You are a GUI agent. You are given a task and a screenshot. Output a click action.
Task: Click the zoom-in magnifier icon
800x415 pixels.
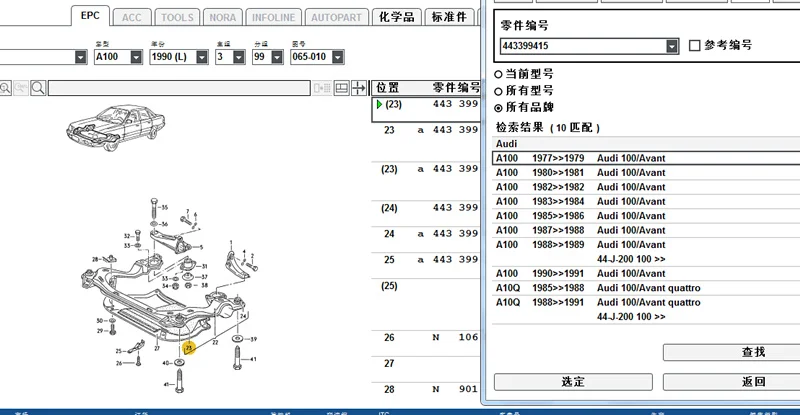(5, 88)
